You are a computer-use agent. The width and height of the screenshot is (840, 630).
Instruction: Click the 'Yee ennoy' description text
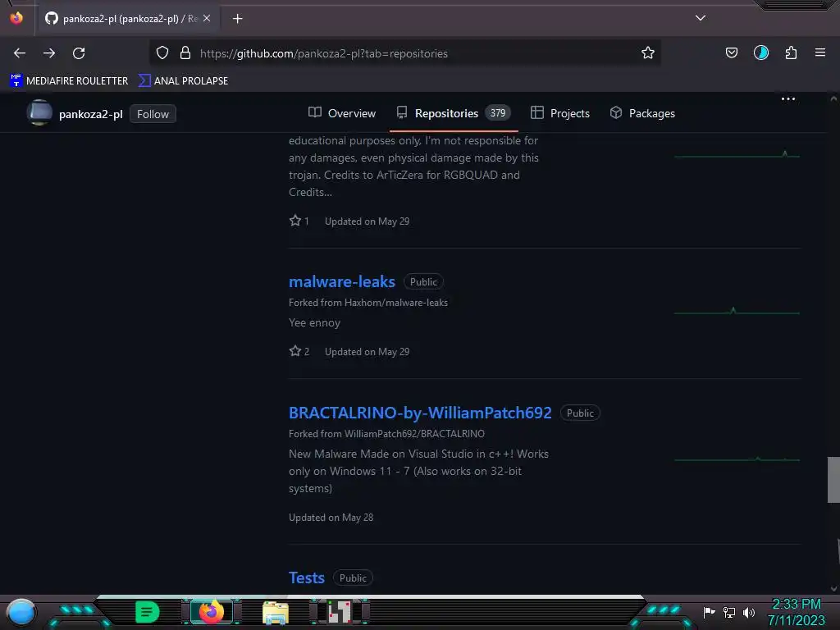click(314, 322)
